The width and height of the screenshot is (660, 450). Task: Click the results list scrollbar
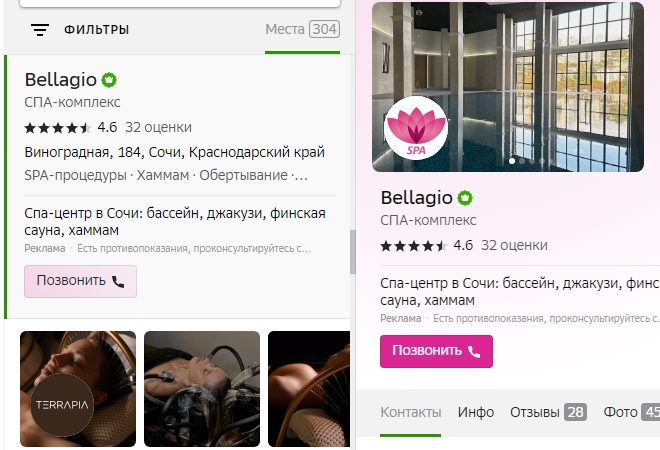coord(353,252)
